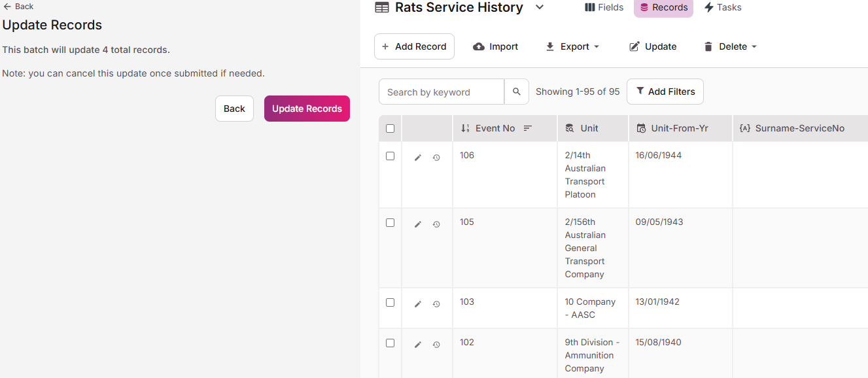Image resolution: width=868 pixels, height=378 pixels.
Task: Click the Update Records button
Action: click(307, 109)
